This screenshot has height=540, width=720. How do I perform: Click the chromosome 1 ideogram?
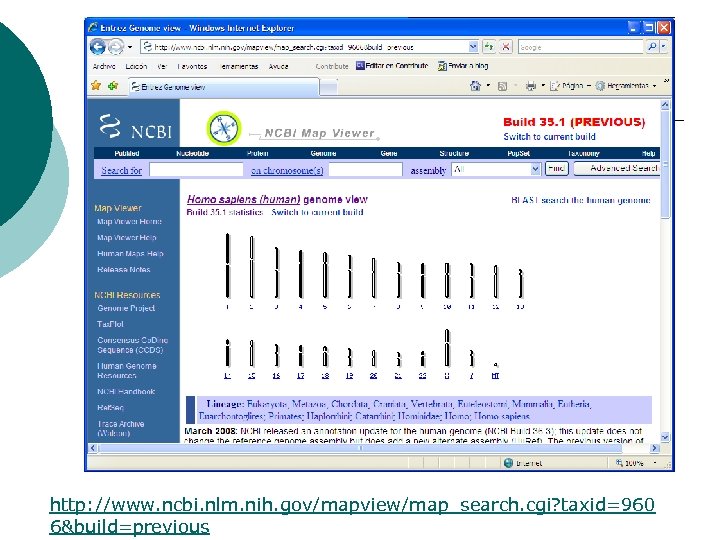click(228, 266)
